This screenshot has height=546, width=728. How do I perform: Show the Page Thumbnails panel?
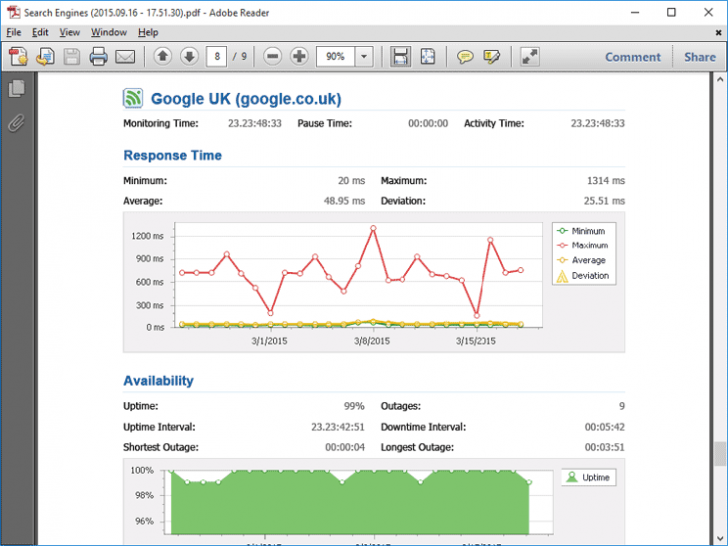[x=17, y=89]
